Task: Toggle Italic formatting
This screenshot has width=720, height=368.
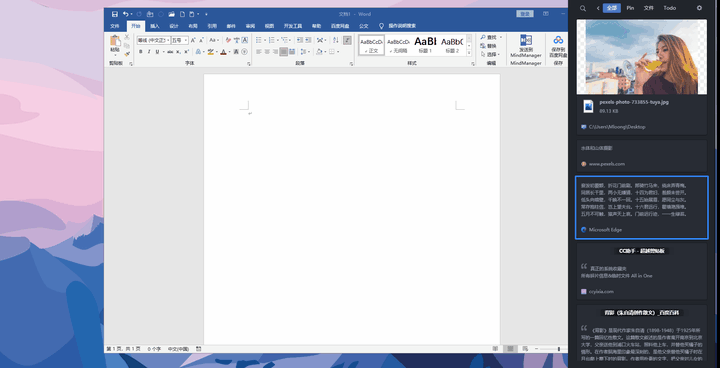Action: tap(149, 52)
